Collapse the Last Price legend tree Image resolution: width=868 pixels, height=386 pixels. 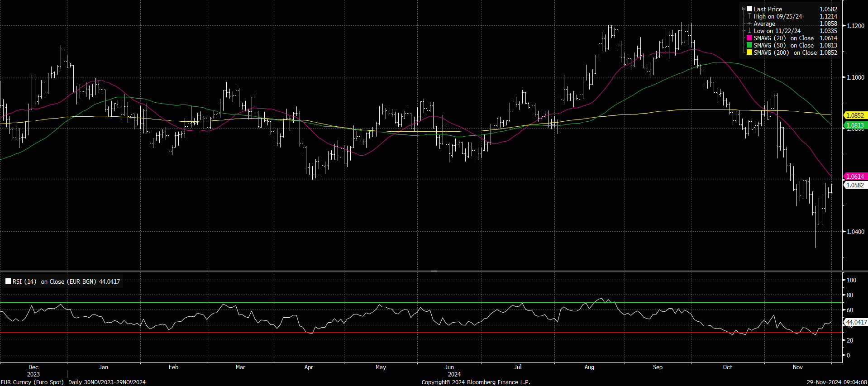744,9
